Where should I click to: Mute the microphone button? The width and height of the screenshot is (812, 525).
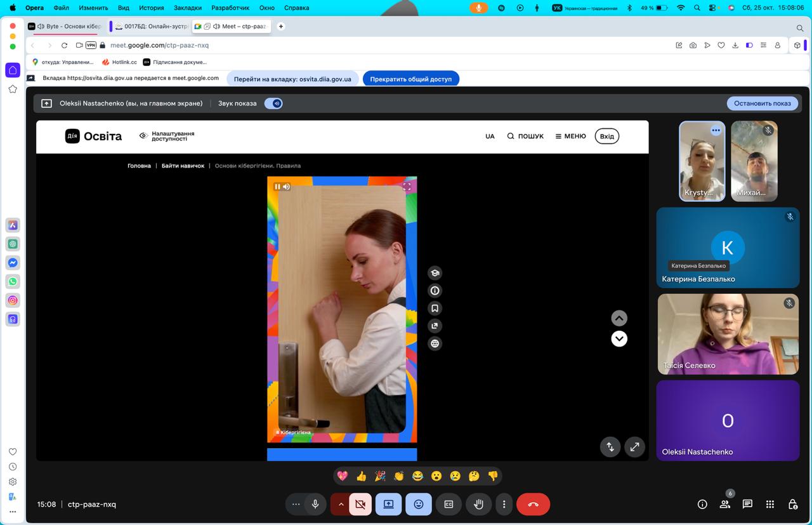tap(315, 504)
